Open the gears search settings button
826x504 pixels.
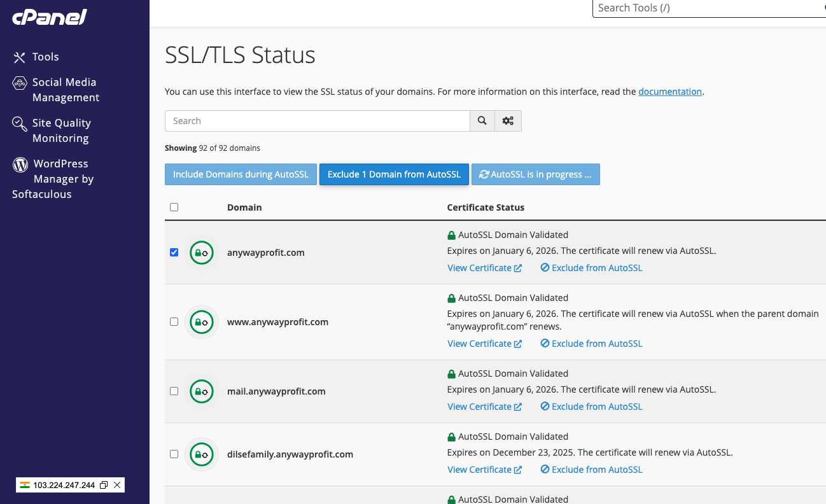[508, 121]
